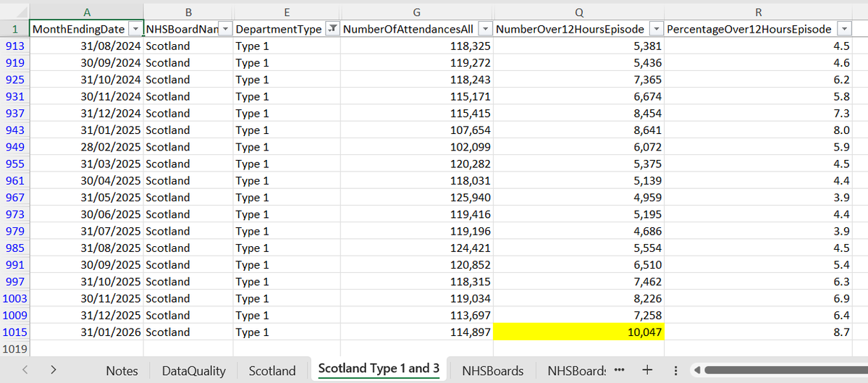The image size is (868, 383).
Task: Click the MonthEndingDate header cell
Action: tap(86, 30)
